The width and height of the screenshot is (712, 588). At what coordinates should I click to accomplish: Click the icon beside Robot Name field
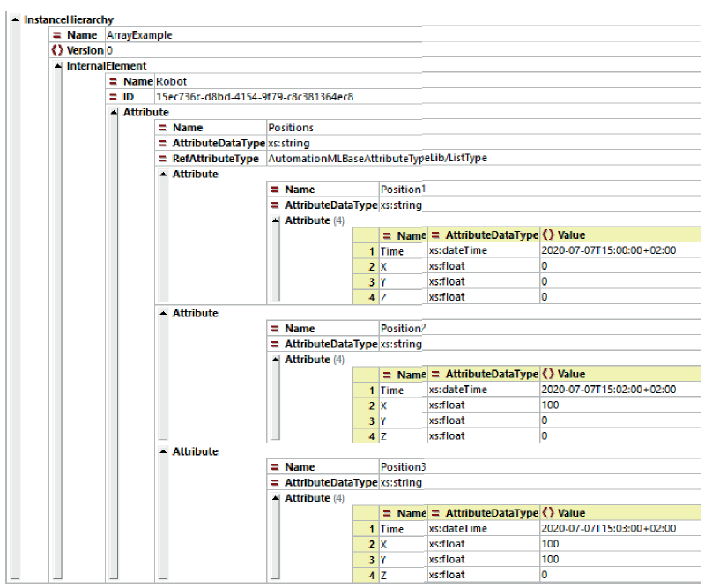tap(113, 81)
